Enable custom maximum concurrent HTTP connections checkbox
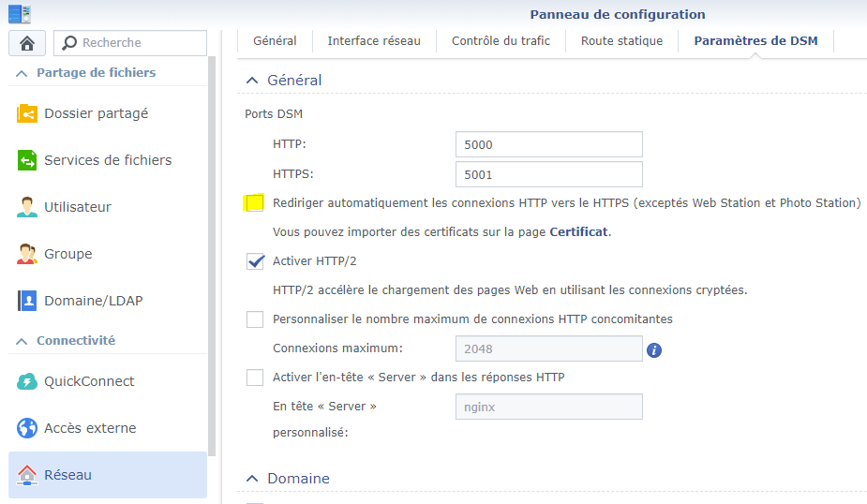Screen dimensions: 867x504 255,319
